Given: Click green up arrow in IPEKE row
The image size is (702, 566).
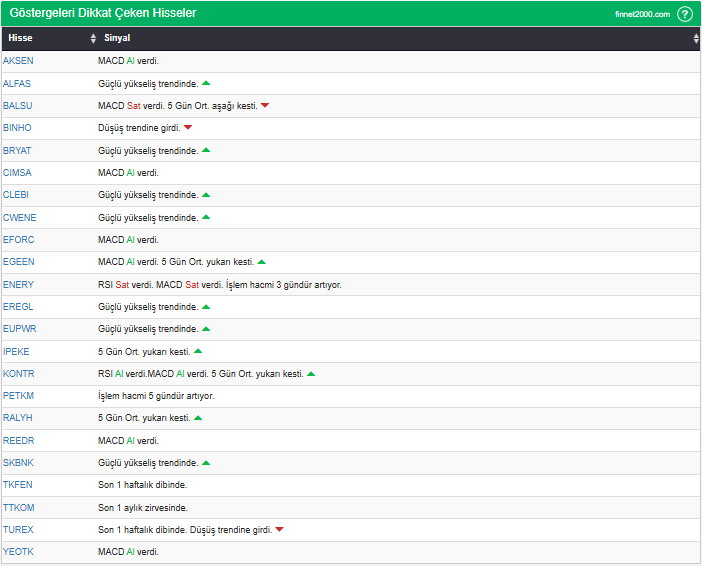Looking at the screenshot, I should [198, 351].
